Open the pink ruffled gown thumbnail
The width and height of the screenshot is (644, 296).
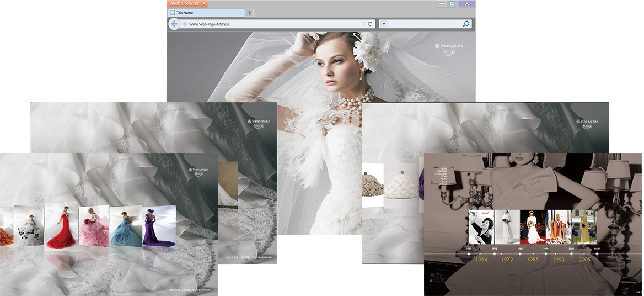[94, 226]
